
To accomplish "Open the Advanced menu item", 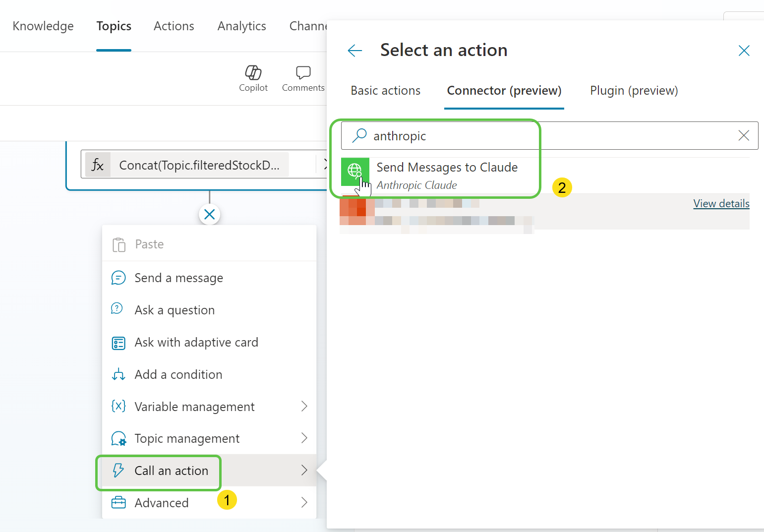I will (x=209, y=502).
